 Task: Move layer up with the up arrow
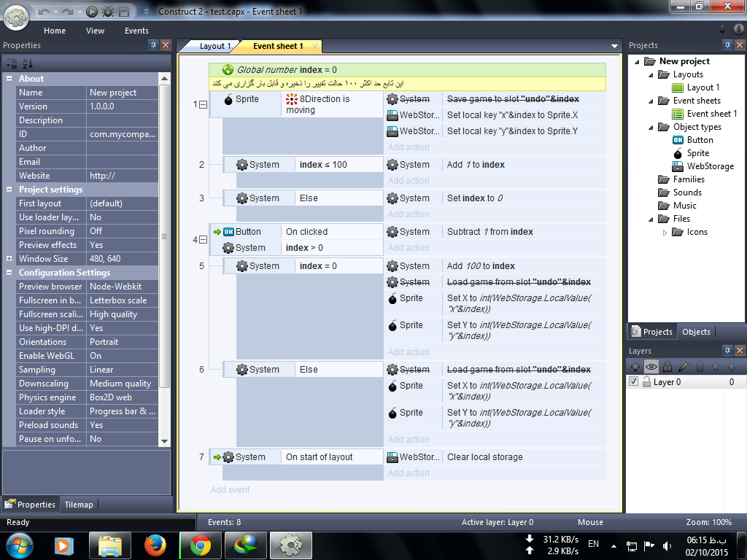(716, 367)
